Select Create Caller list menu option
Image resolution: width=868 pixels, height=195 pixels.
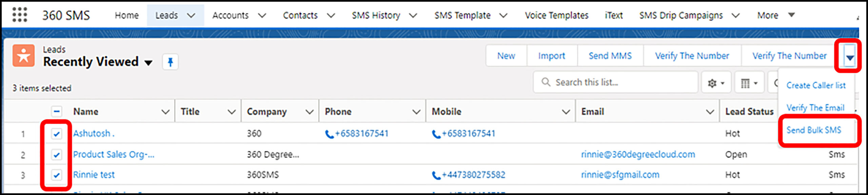pyautogui.click(x=816, y=85)
